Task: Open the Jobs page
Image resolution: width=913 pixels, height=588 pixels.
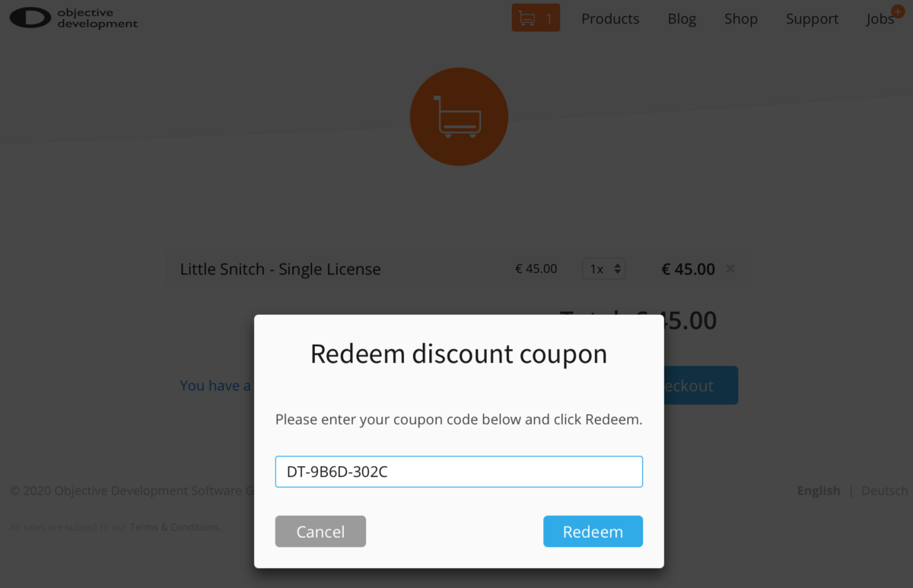Action: point(880,20)
